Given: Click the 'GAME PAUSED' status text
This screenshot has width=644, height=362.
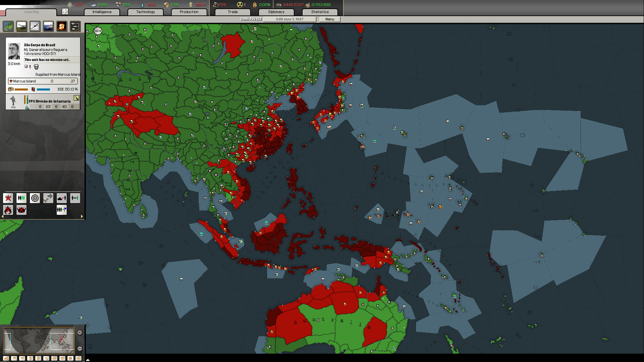Looking at the screenshot, I should [251, 19].
